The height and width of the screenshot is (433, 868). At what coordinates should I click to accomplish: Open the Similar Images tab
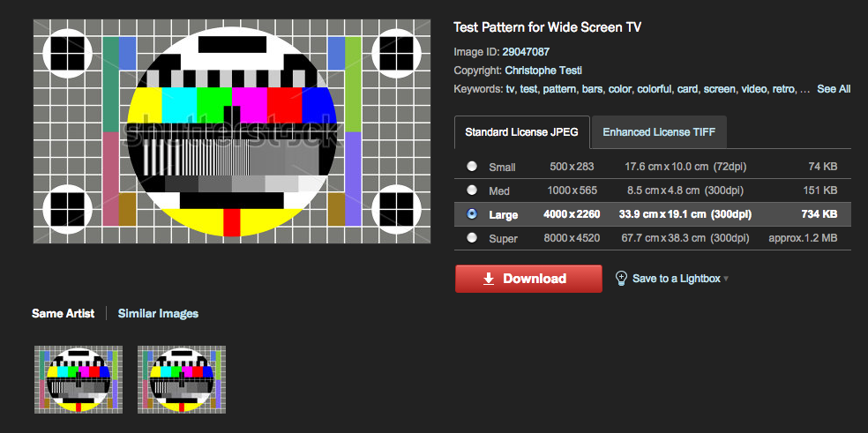(x=158, y=313)
